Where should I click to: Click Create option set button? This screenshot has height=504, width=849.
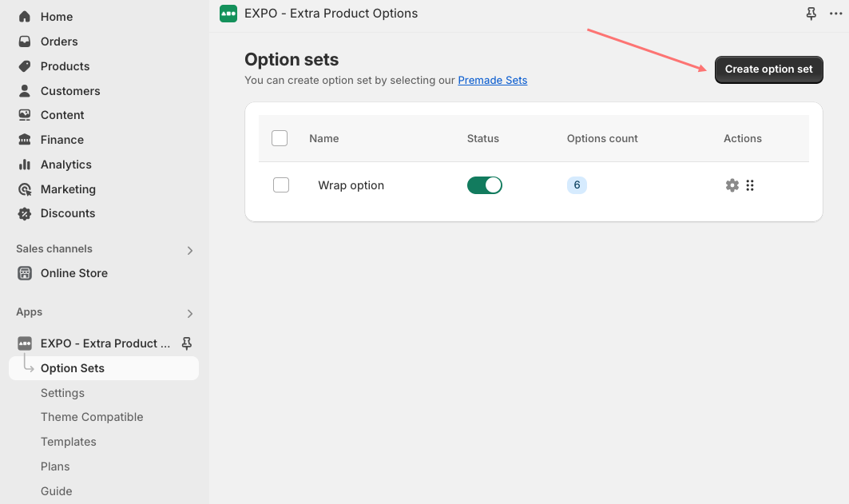(769, 69)
